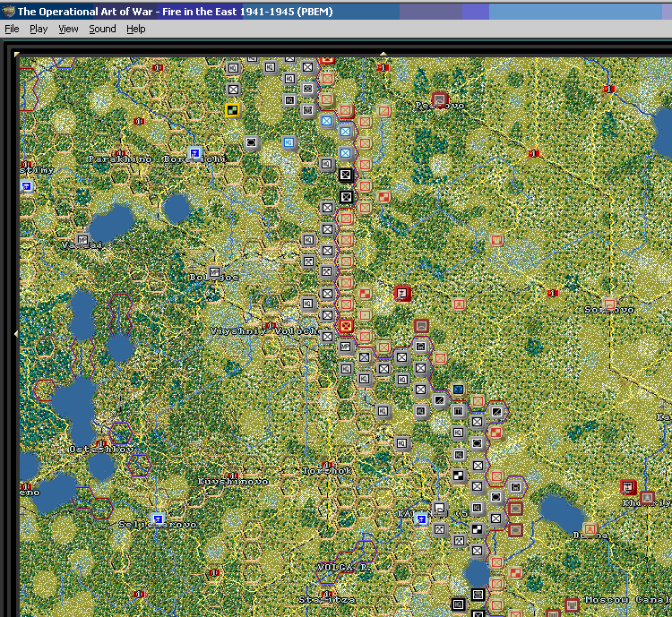This screenshot has height=617, width=672.
Task: Select the dark red counter on the Khmelniy label
Action: pyautogui.click(x=647, y=498)
